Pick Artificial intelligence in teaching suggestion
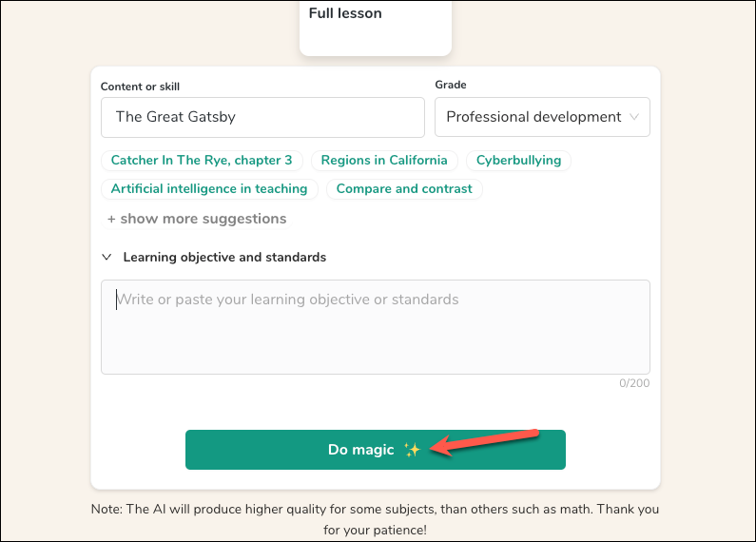The image size is (756, 542). [209, 188]
